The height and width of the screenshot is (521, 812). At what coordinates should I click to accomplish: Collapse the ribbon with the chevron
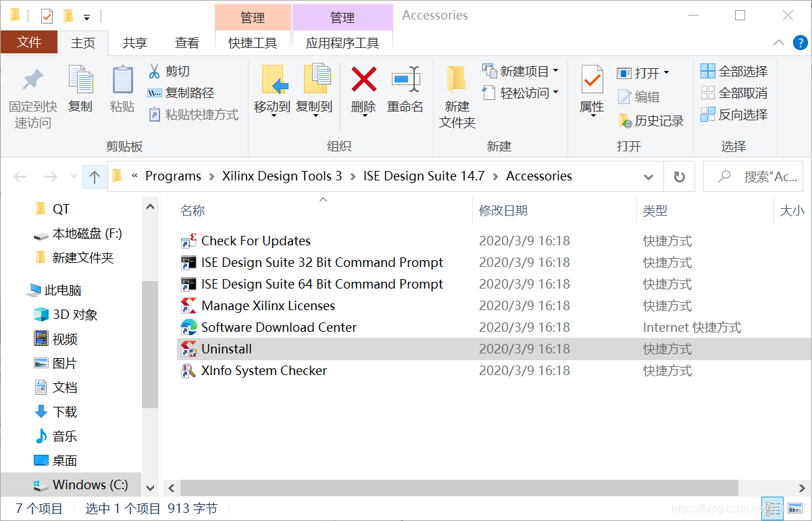point(779,43)
